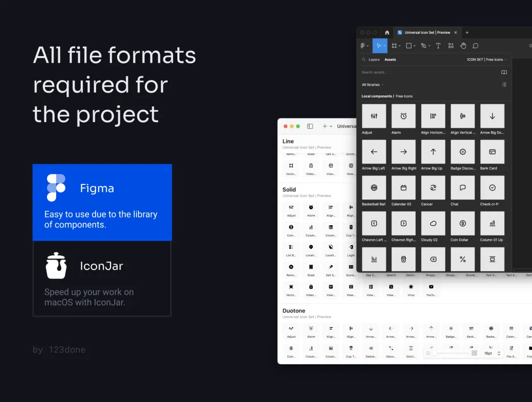Viewport: 532px width, 402px height.
Task: Select the YouTube icon in IconJar Solid set
Action: click(x=431, y=290)
